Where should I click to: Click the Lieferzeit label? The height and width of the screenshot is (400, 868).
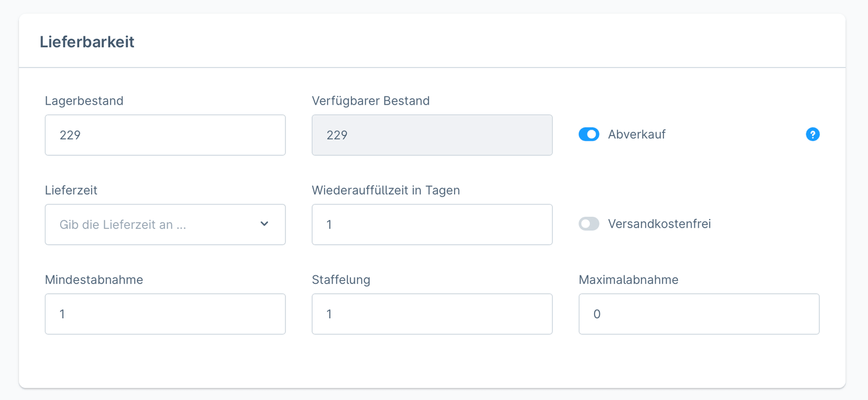(71, 190)
